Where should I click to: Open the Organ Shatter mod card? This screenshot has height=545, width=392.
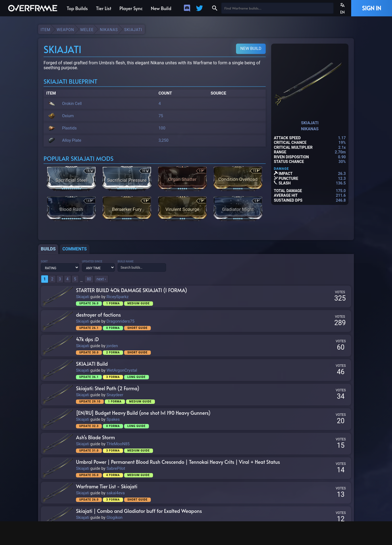point(182,178)
